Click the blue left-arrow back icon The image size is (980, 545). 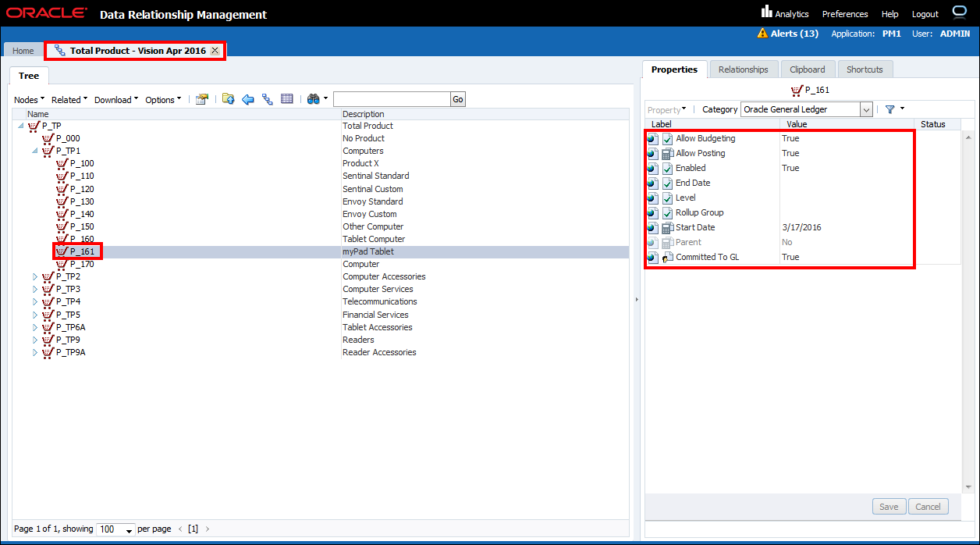[248, 99]
